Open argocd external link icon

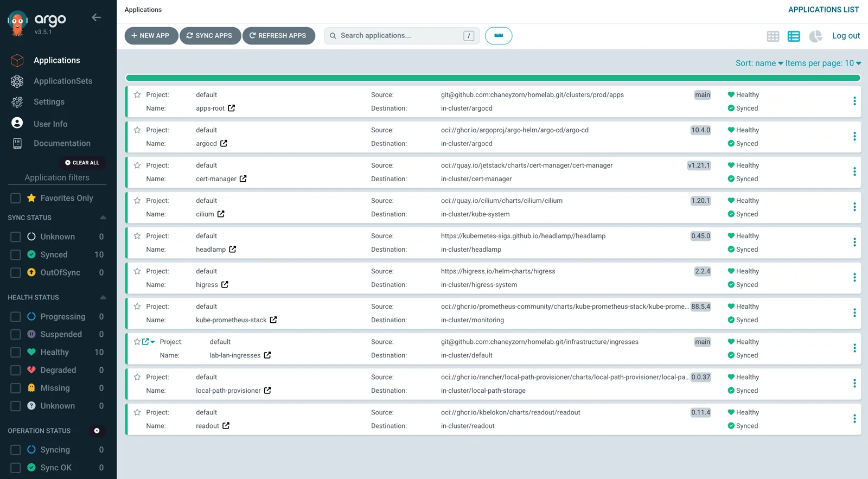tap(224, 143)
